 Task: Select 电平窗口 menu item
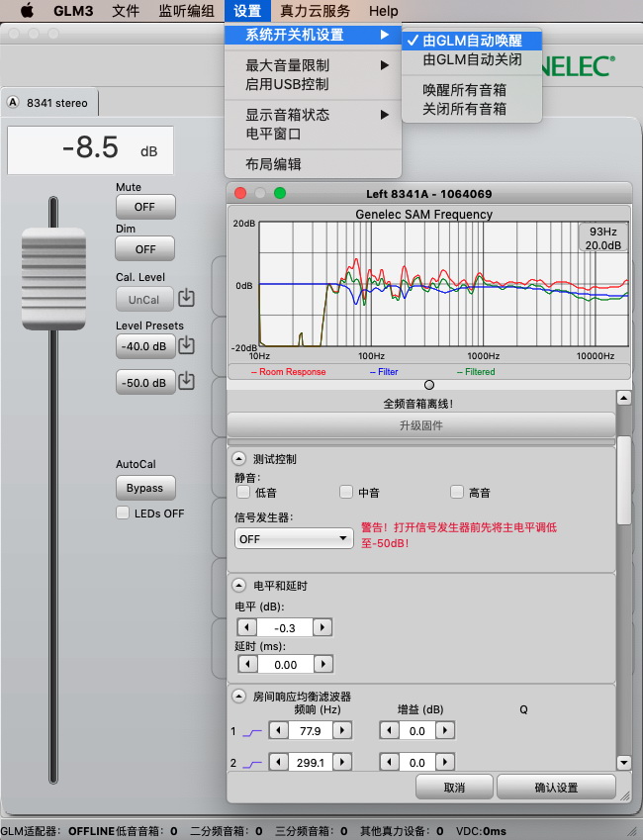(313, 134)
